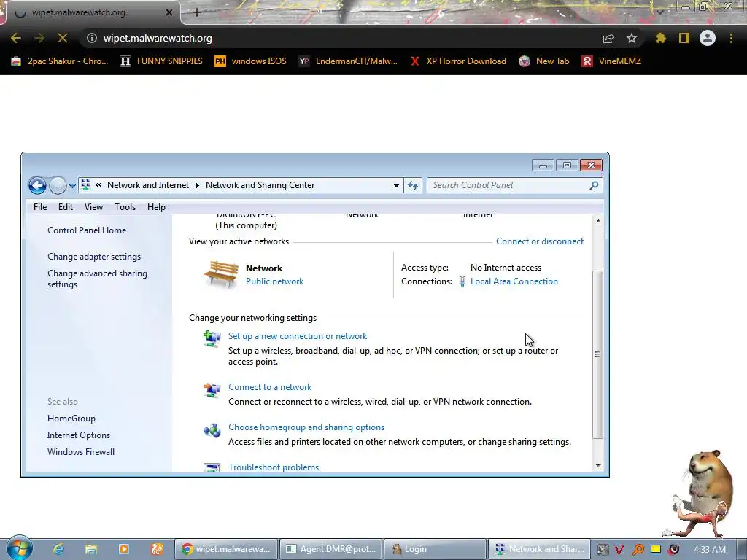Open the Edit menu
The width and height of the screenshot is (747, 560).
66,206
